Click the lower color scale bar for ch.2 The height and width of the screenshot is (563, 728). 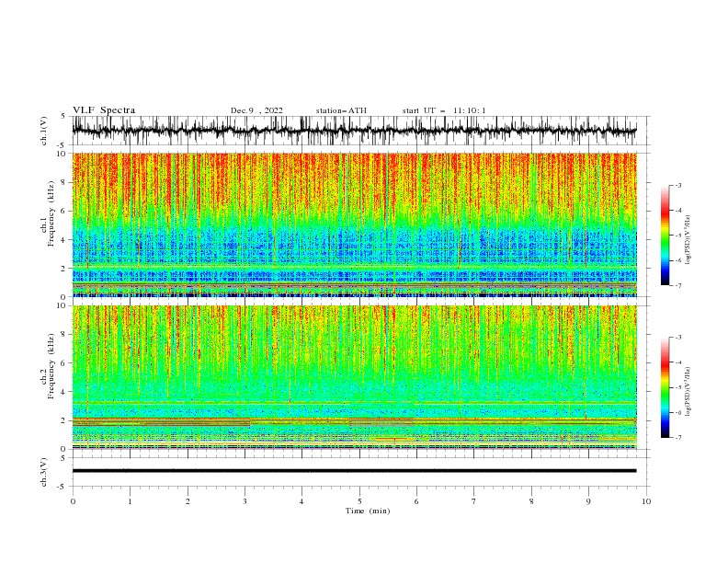(665, 387)
